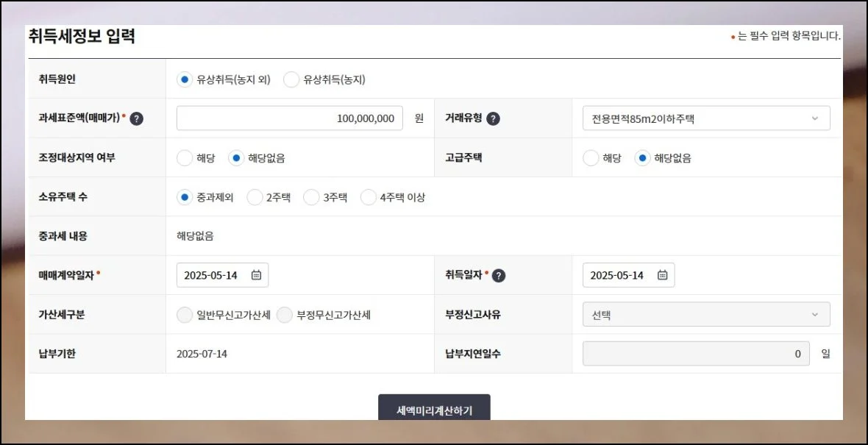Select 2주택 under 소유주택 수
Viewport: 868px width, 445px height.
(x=255, y=197)
